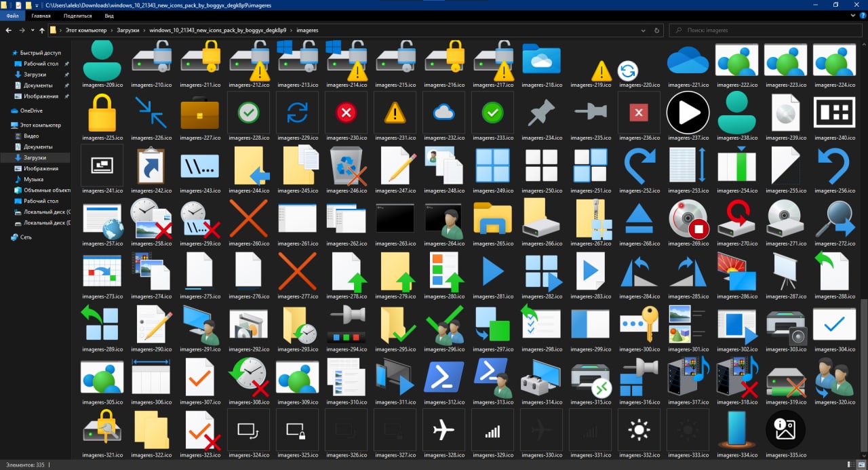The image size is (868, 470).
Task: Click the File Explorer folder imageres-265.ico
Action: [493, 218]
